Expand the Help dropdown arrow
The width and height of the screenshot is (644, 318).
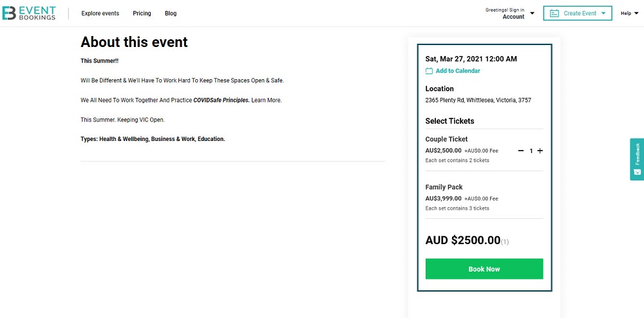coord(636,13)
